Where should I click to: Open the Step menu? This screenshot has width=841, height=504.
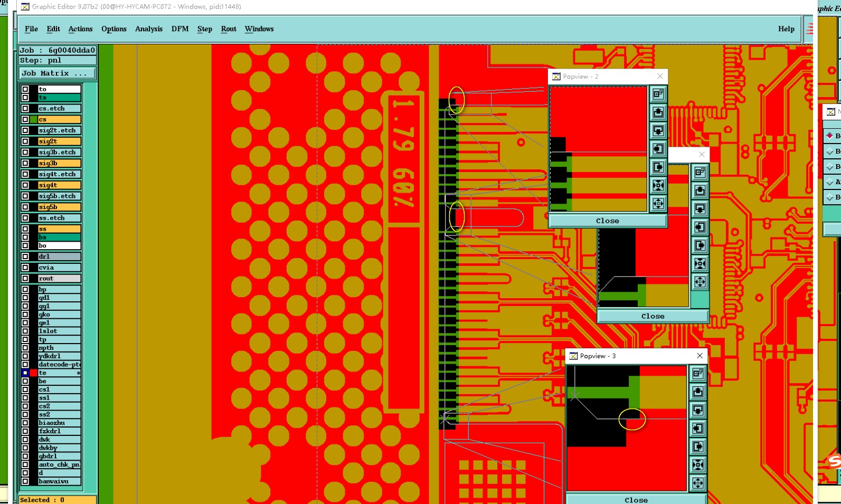coord(205,29)
